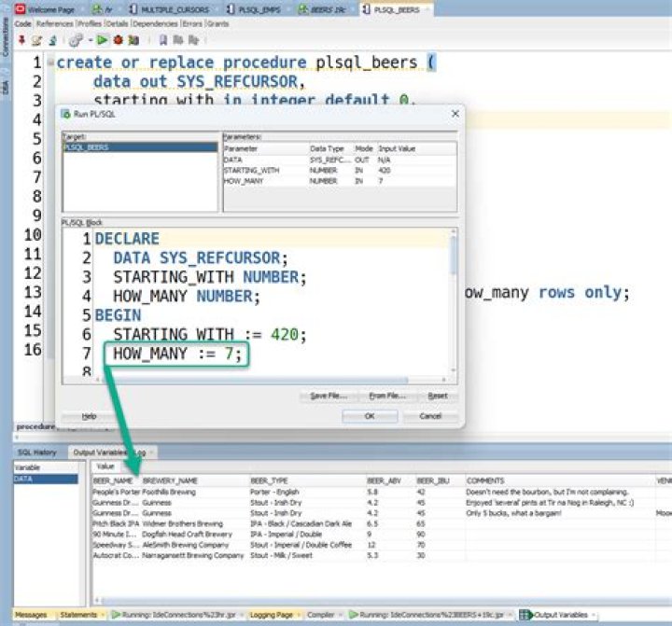Open the MULTIPLE_CURSORS tab
The height and width of the screenshot is (626, 672).
pyautogui.click(x=169, y=9)
